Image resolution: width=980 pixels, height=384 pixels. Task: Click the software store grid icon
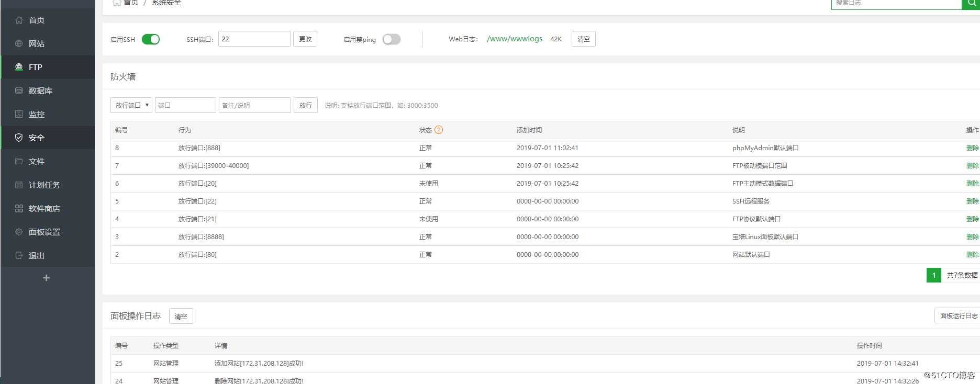(x=19, y=208)
